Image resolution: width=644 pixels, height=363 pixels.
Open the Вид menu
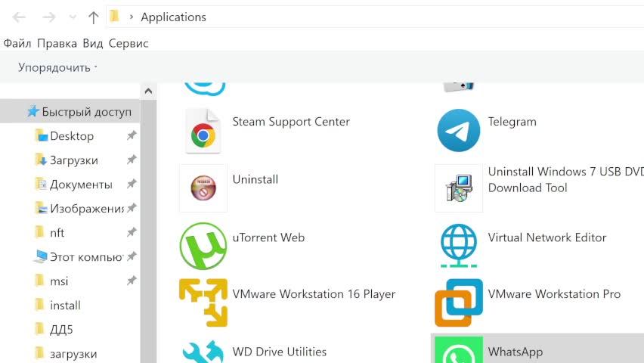tap(93, 43)
